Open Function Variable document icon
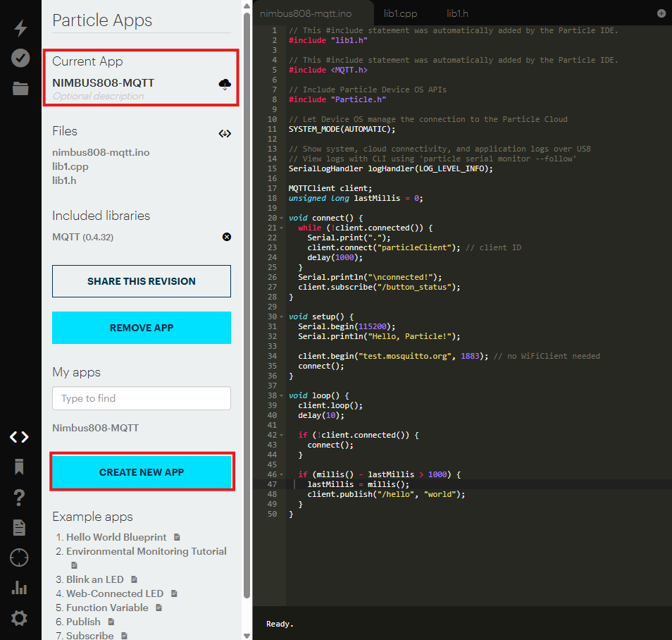Screen dimensions: 672x640 tap(158, 608)
